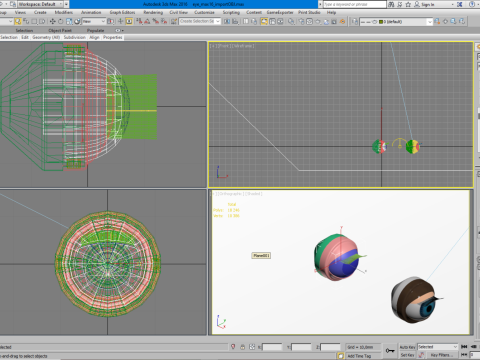Activate the Select and Move tool
This screenshot has height=360, width=480.
52,21
